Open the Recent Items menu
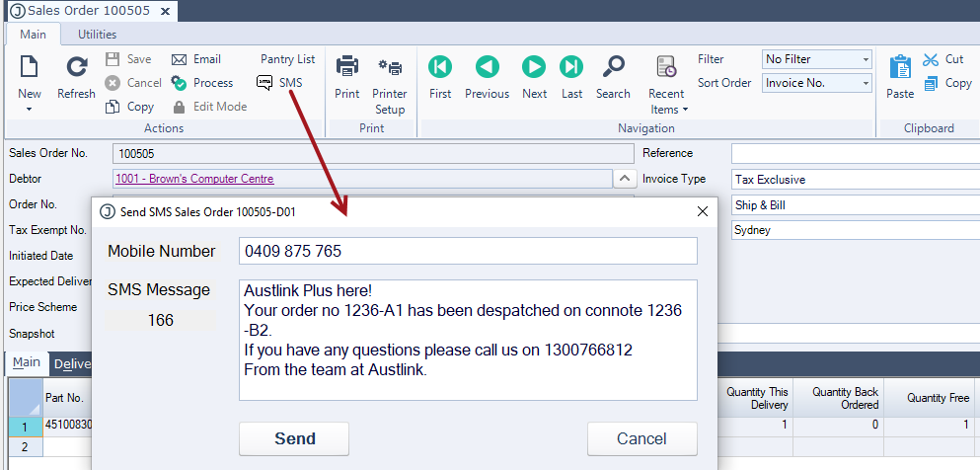The width and height of the screenshot is (980, 470). click(x=668, y=85)
